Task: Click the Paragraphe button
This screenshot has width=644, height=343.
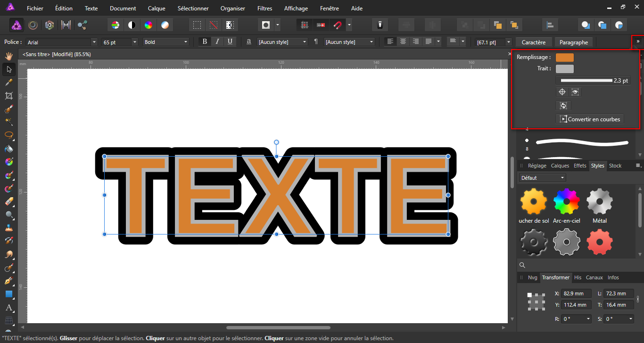Action: click(574, 42)
